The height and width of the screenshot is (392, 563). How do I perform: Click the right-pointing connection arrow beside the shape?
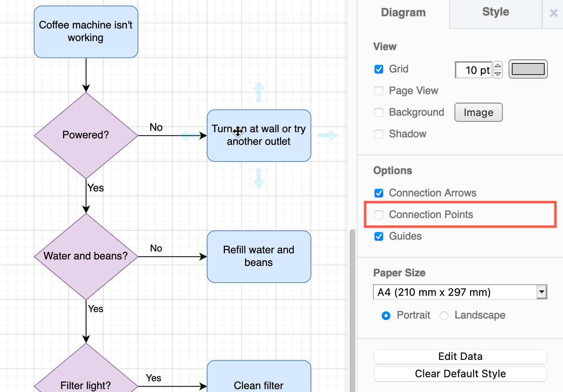coord(328,135)
